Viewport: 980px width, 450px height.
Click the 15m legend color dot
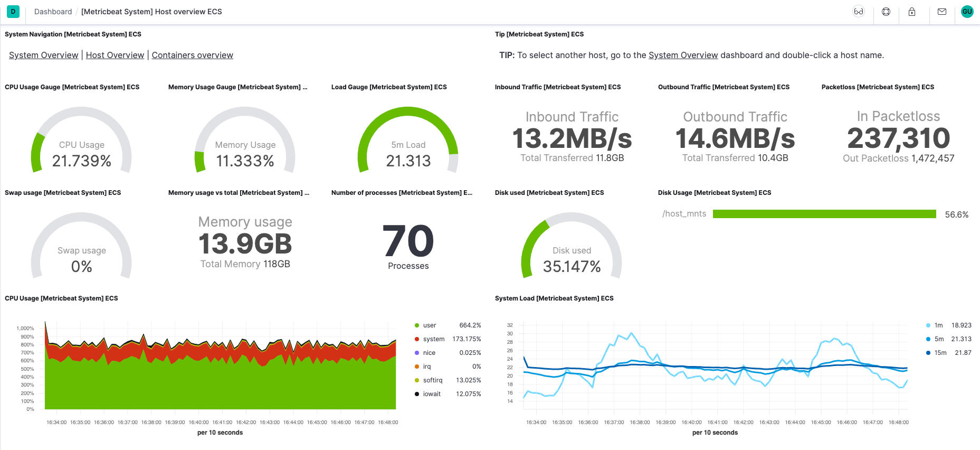(928, 353)
